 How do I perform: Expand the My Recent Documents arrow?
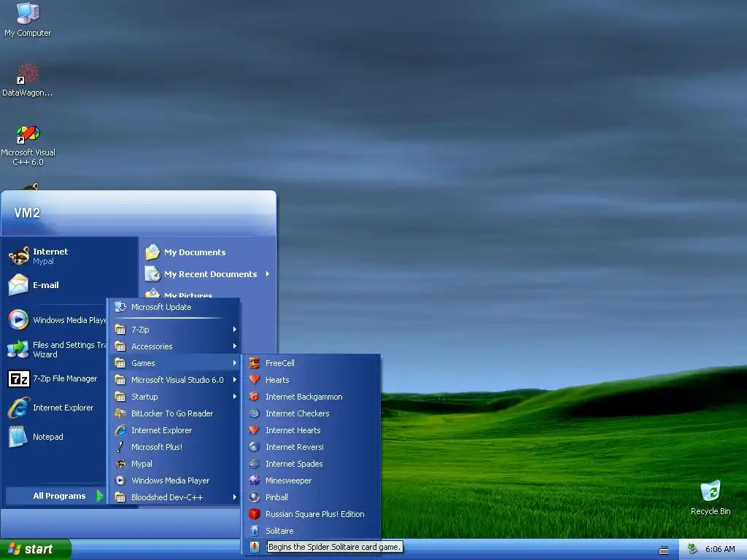[267, 274]
